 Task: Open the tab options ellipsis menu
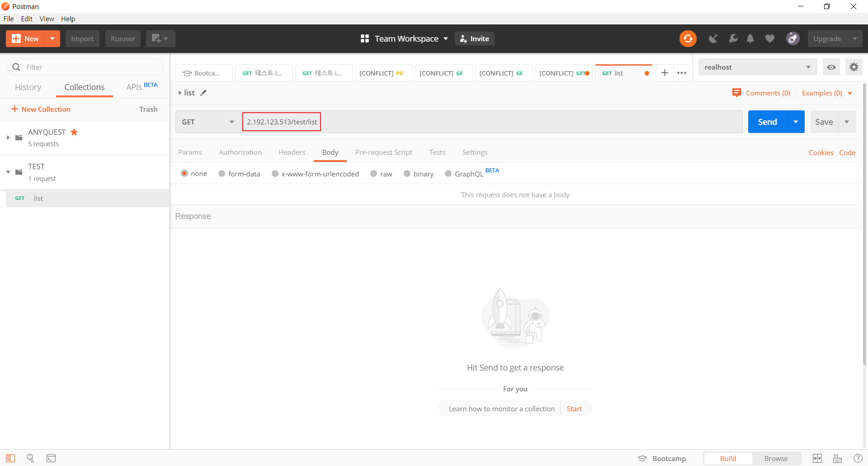pos(682,73)
